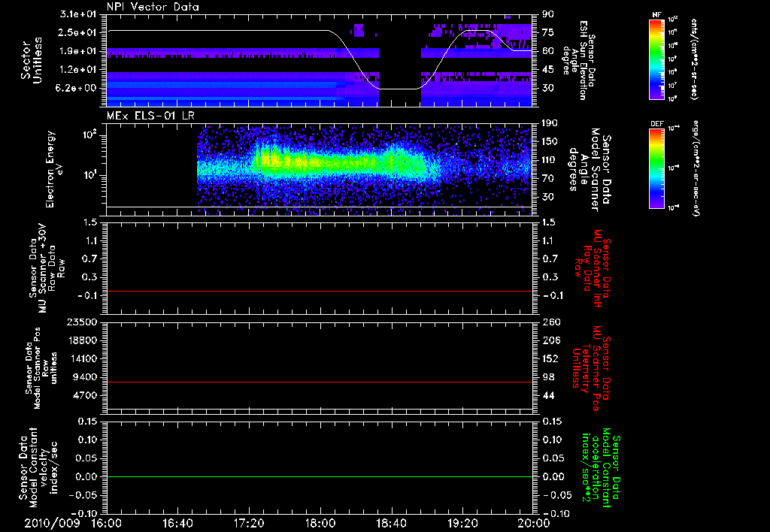Click the 'NF' label above color bar
The width and height of the screenshot is (770, 532).
[656, 15]
